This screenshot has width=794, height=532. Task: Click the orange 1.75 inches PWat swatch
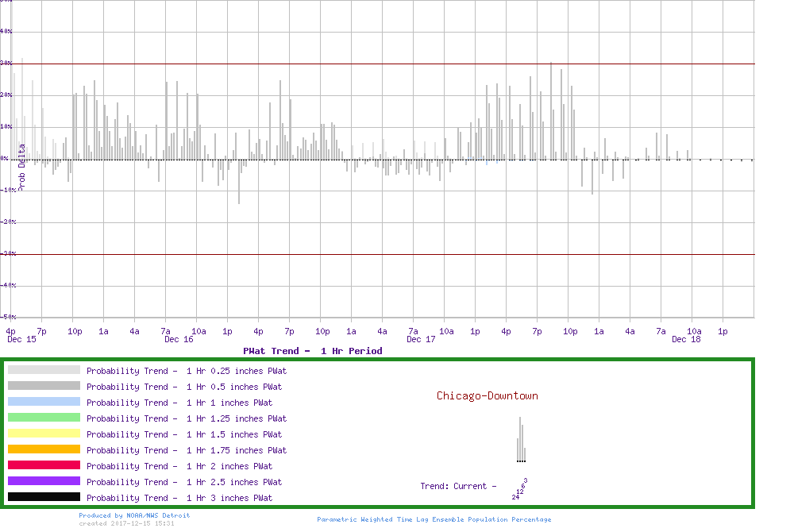click(44, 449)
